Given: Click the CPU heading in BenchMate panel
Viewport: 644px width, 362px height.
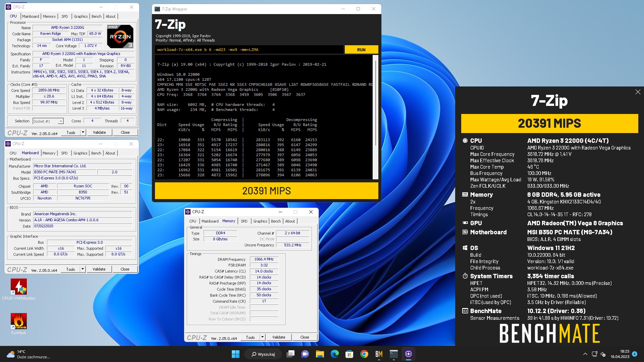Looking at the screenshot, I should 476,141.
